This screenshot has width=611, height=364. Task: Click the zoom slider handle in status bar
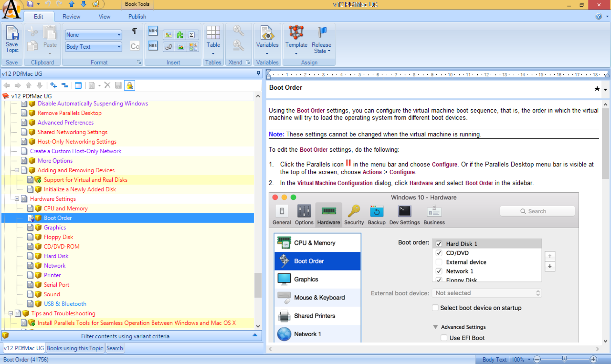(x=564, y=359)
